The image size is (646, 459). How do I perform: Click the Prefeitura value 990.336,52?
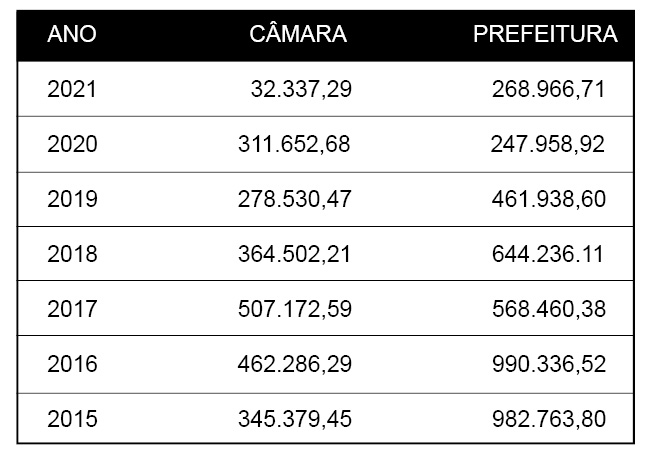[x=549, y=365]
